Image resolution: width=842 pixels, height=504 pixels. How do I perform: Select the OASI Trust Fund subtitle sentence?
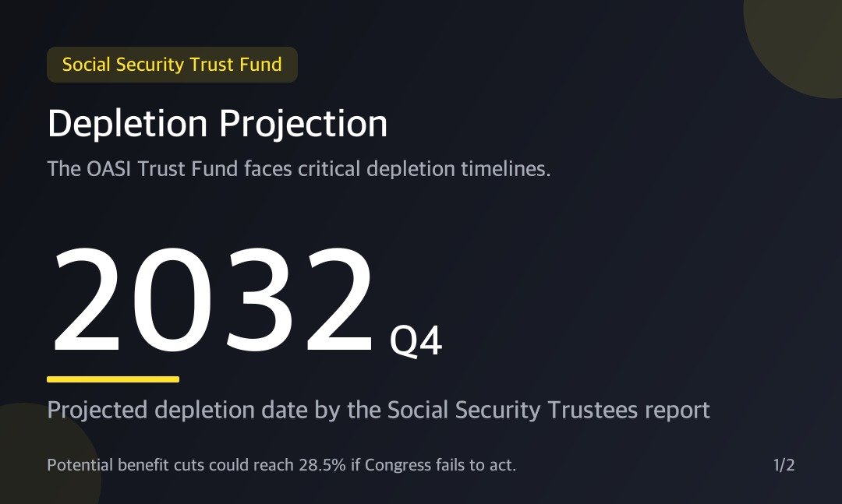[299, 169]
